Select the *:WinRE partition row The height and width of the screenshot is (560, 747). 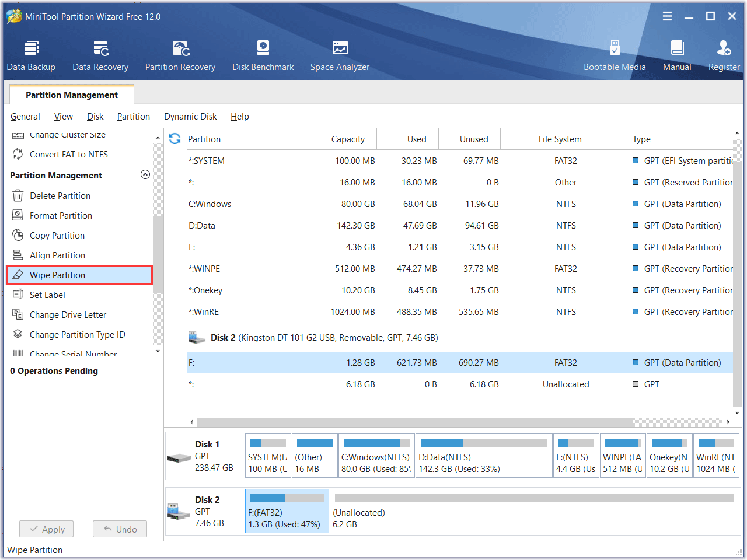click(460, 312)
